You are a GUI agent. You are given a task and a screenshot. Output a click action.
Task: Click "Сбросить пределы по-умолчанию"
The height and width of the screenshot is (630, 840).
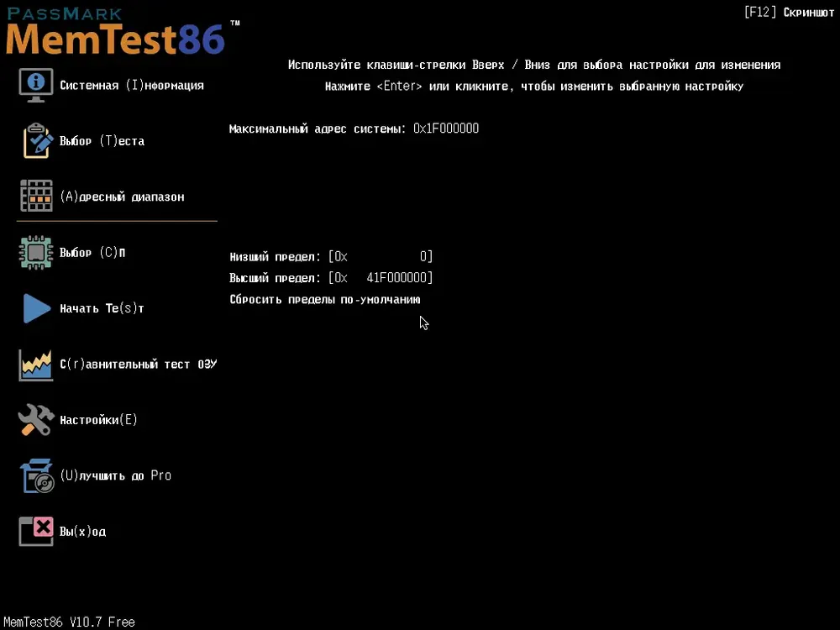point(325,300)
